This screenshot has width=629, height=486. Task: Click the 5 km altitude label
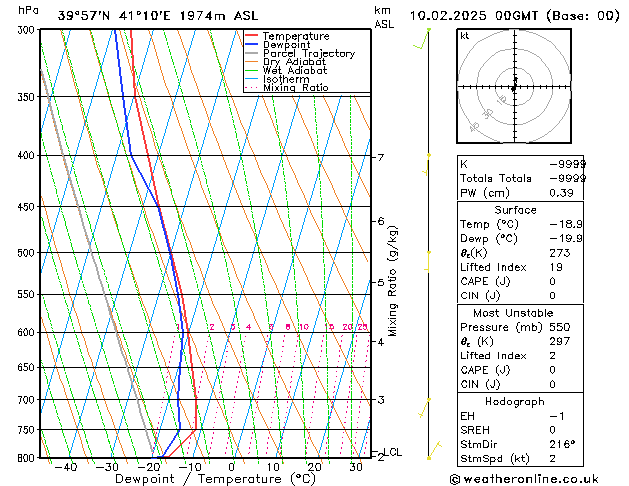(x=381, y=282)
